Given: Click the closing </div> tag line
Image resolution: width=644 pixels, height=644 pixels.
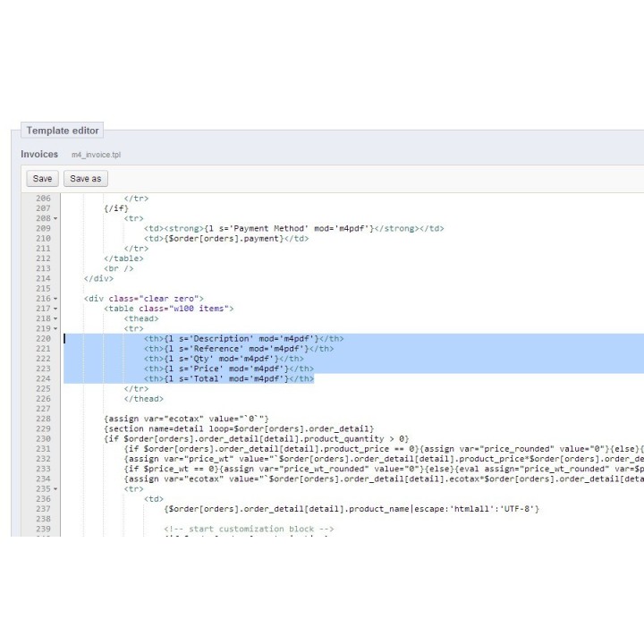Looking at the screenshot, I should click(98, 278).
